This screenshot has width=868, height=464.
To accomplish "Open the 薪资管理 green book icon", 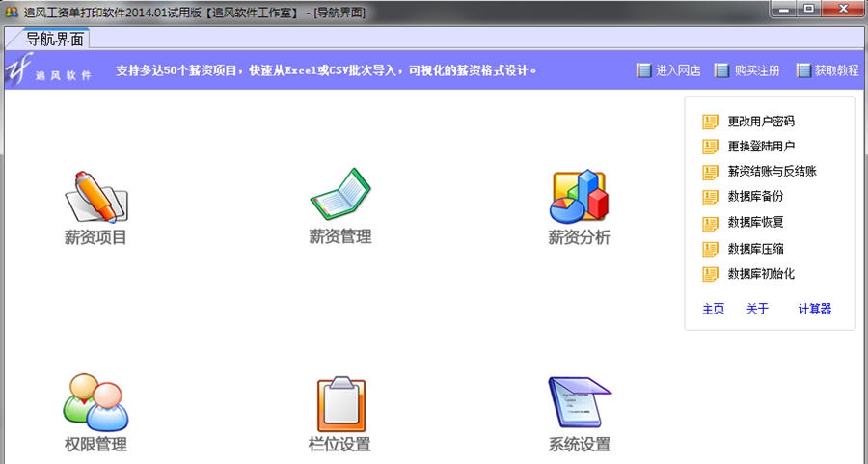I will click(x=339, y=194).
